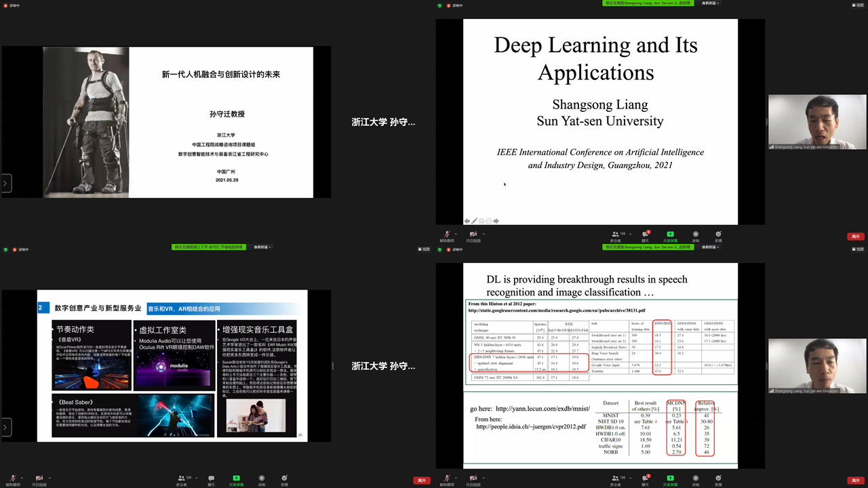The width and height of the screenshot is (868, 488).
Task: Open reactions emoji in bottom-left meeting window
Action: [284, 479]
